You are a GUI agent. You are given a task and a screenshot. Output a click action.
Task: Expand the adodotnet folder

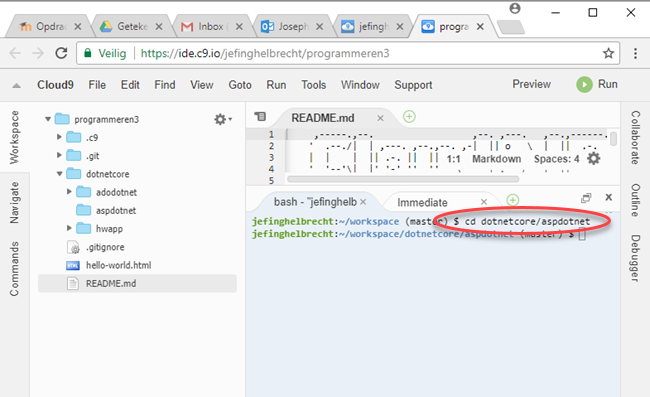[69, 191]
